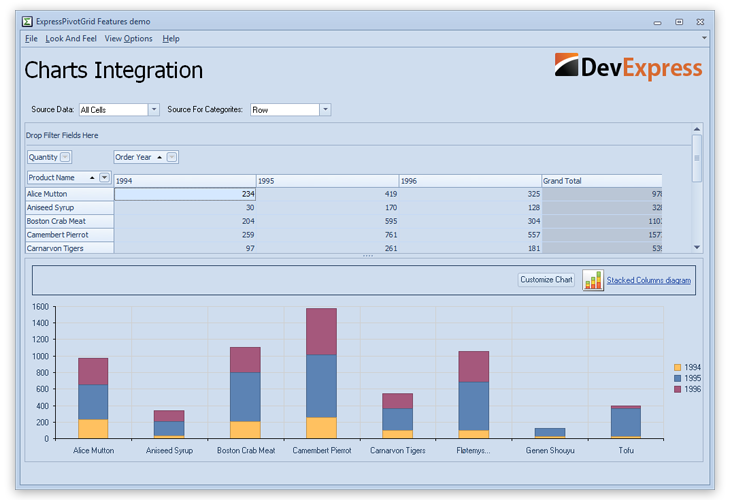Select the Carnarvon Tigers row header

click(x=69, y=248)
